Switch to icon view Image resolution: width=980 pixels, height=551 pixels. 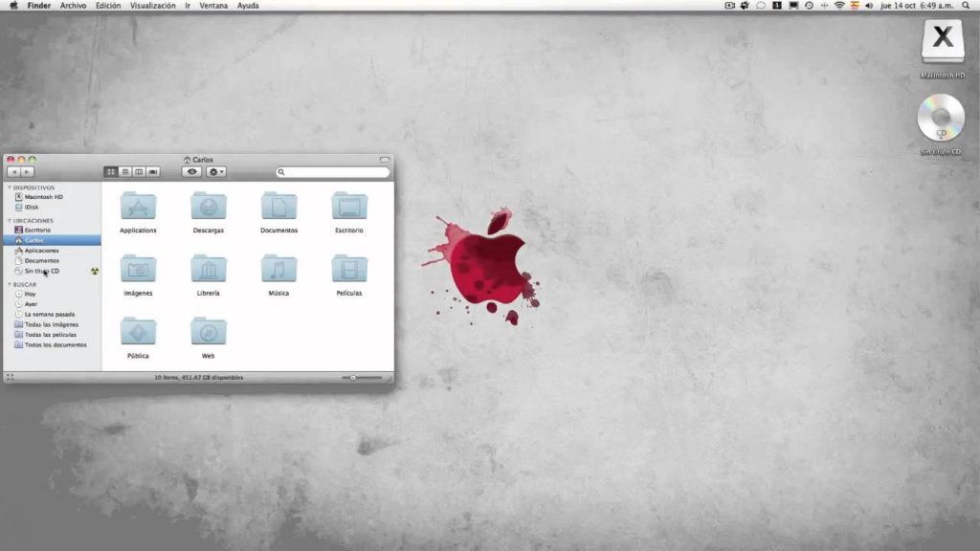point(111,172)
